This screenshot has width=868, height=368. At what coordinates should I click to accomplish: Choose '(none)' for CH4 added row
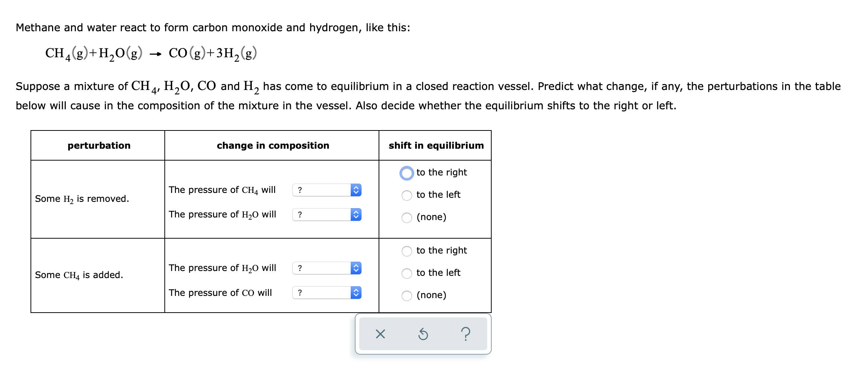tap(407, 296)
